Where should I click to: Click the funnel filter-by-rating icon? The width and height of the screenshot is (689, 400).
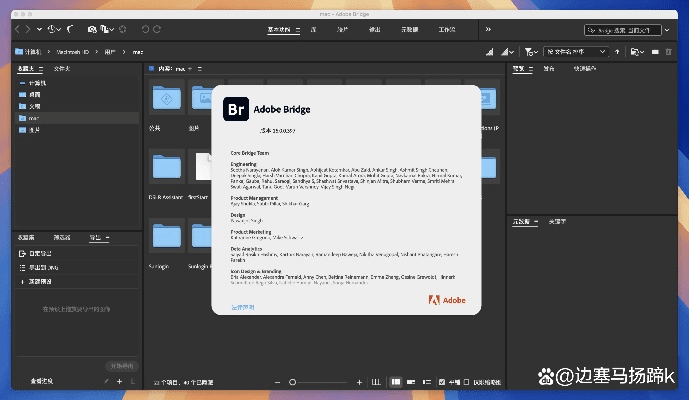pyautogui.click(x=531, y=52)
